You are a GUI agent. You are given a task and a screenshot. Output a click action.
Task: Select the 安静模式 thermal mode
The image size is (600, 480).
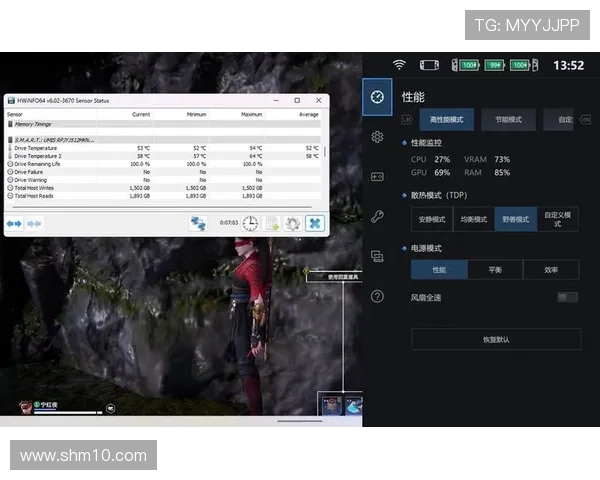tap(432, 219)
